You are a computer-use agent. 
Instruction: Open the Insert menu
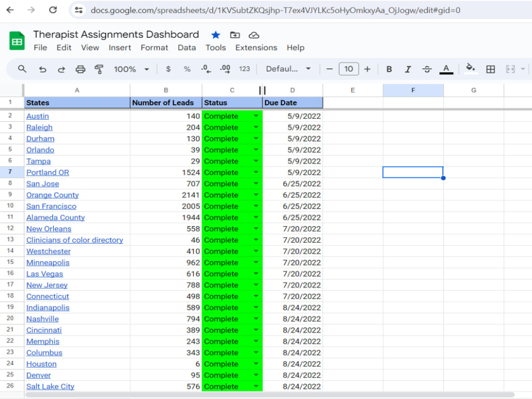[x=120, y=48]
